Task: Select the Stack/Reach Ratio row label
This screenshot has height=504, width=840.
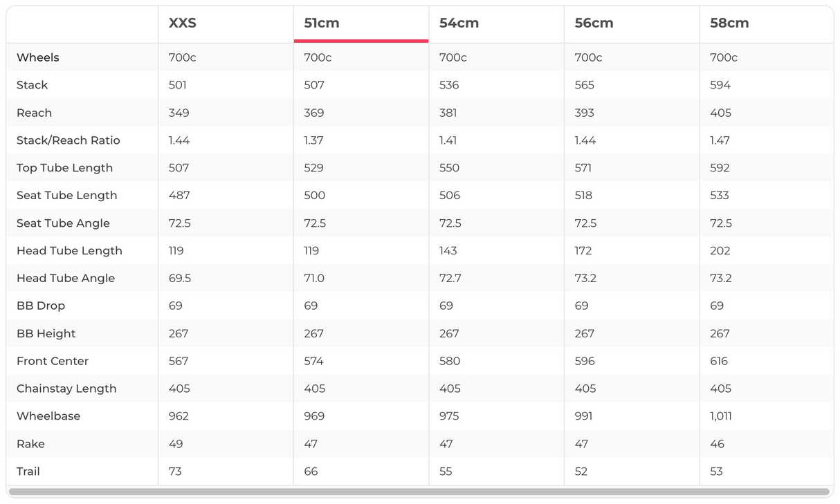Action: [x=69, y=140]
